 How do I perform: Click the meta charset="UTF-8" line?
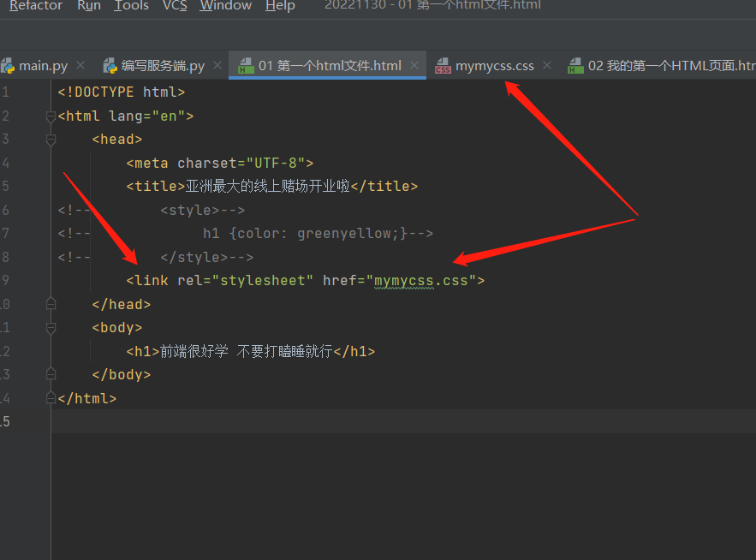[220, 163]
